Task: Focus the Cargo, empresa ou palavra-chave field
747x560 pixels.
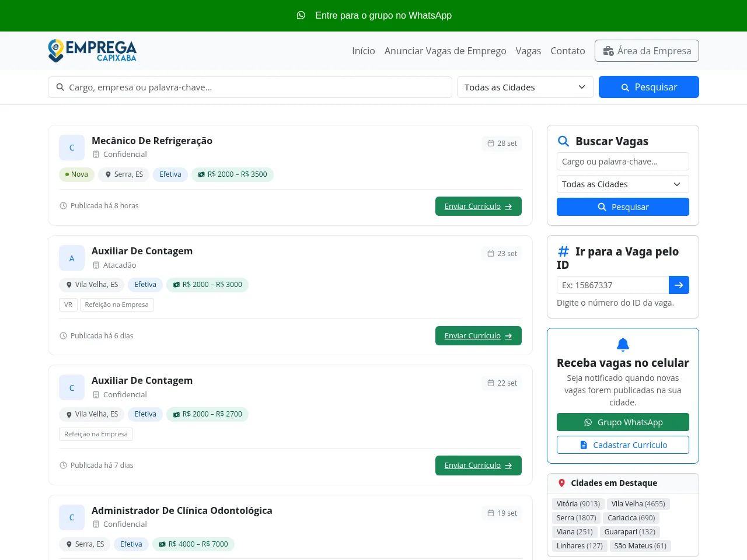Action: (250, 87)
